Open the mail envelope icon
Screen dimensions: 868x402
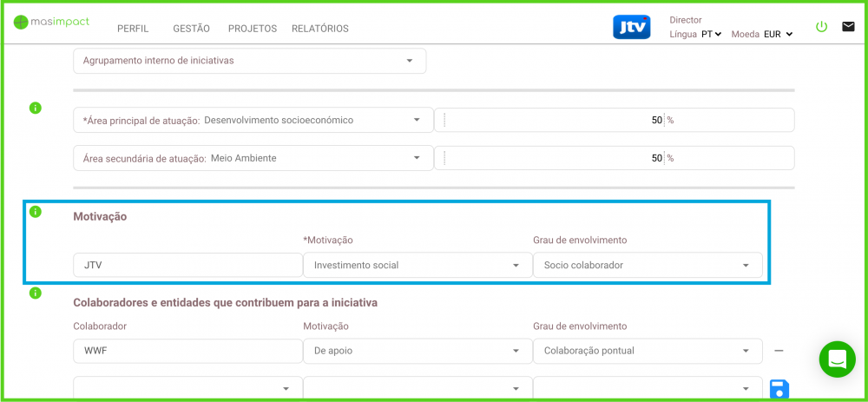pos(848,27)
